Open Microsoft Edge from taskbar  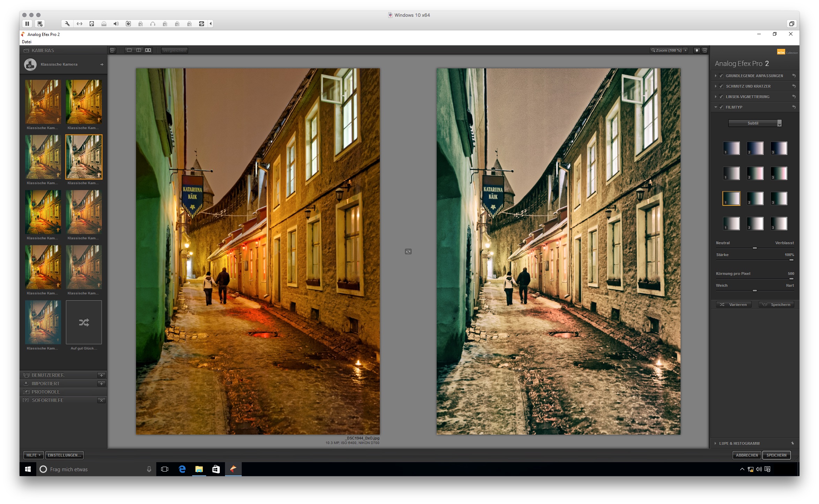point(182,469)
